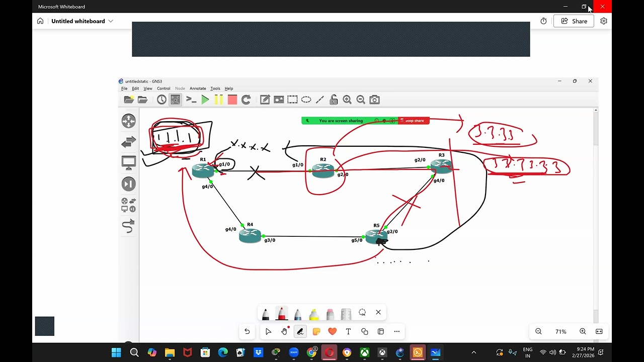The height and width of the screenshot is (362, 644).
Task: Browse GNS3 routers device category
Action: (x=129, y=121)
